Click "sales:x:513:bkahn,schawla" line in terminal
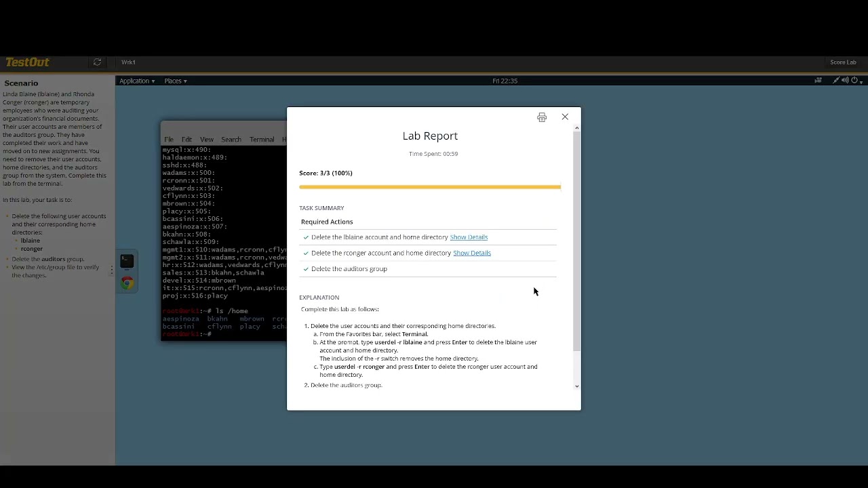This screenshot has width=868, height=488. pyautogui.click(x=213, y=272)
